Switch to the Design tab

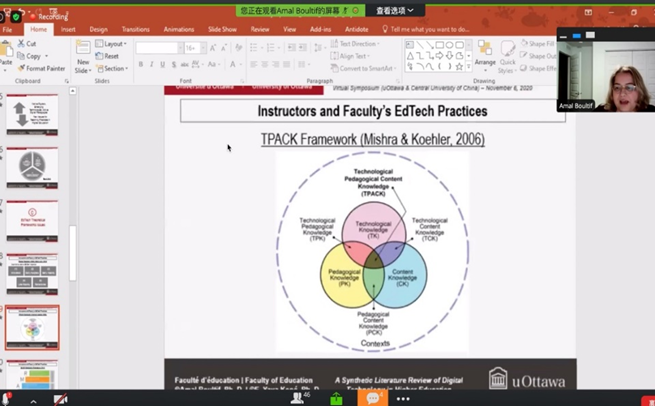point(98,29)
